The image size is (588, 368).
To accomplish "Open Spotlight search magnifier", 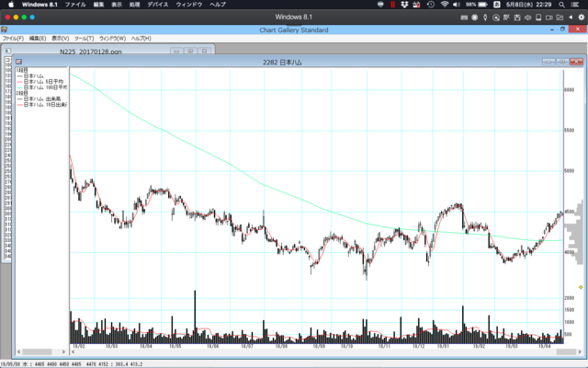I will coord(561,5).
